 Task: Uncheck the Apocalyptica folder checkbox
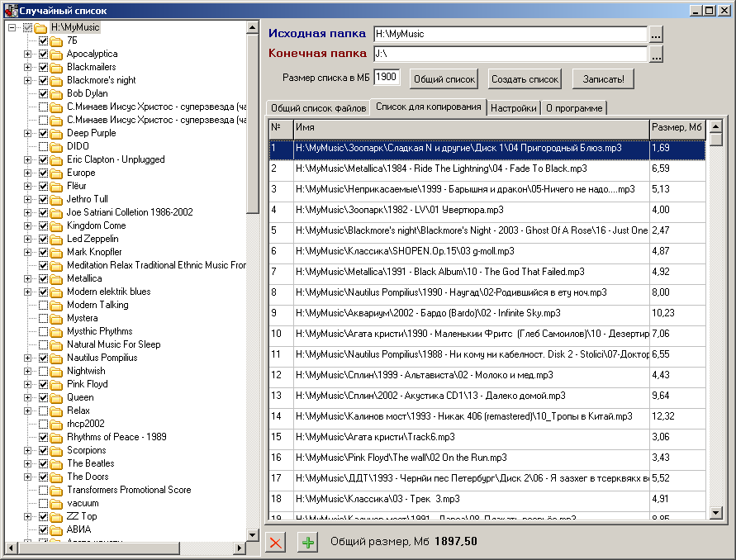43,54
